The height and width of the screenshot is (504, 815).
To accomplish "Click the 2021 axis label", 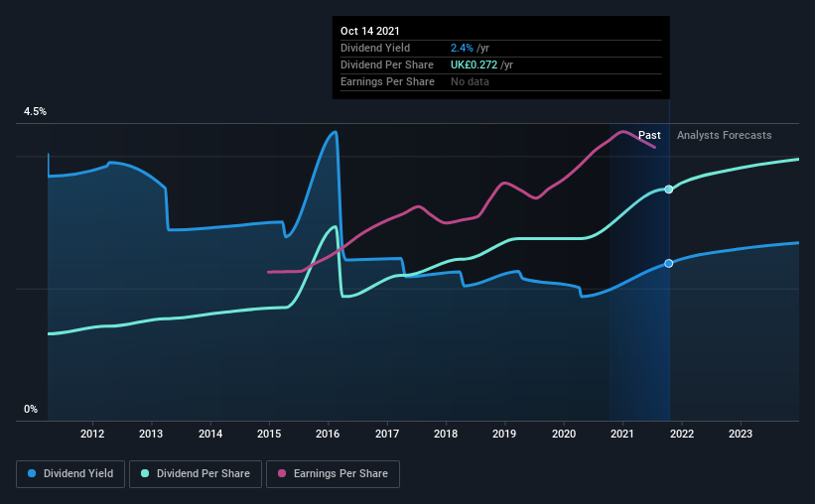I will pos(622,434).
